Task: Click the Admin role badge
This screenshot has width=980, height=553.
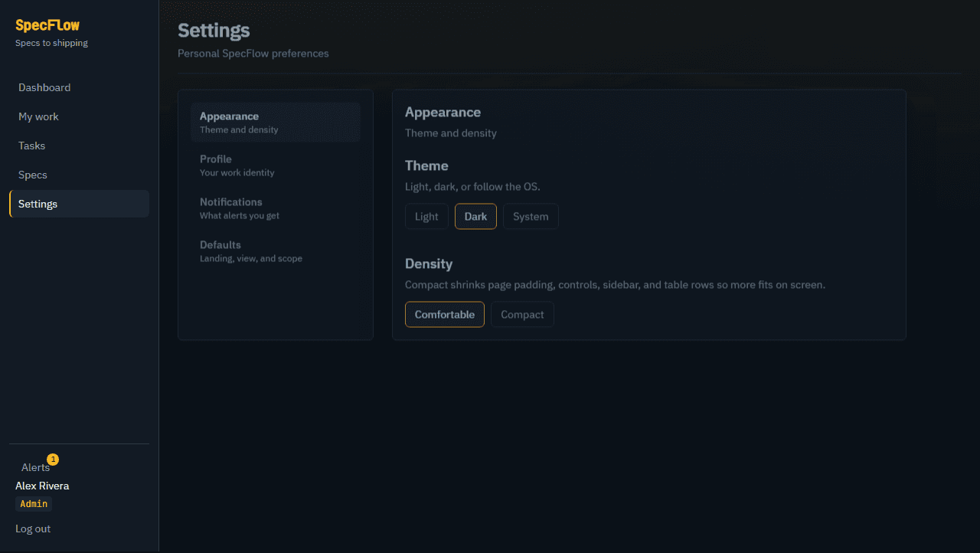Action: [x=34, y=504]
